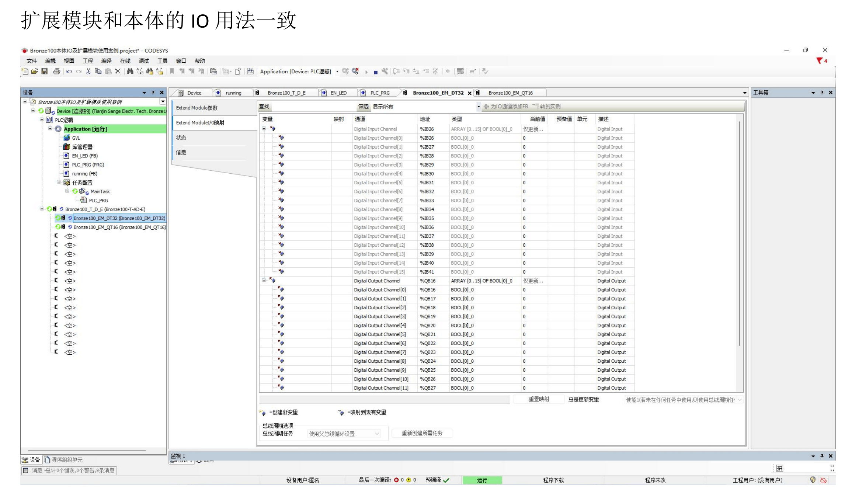The width and height of the screenshot is (845, 504).
Task: Click the Undo arrow icon
Action: pyautogui.click(x=69, y=72)
